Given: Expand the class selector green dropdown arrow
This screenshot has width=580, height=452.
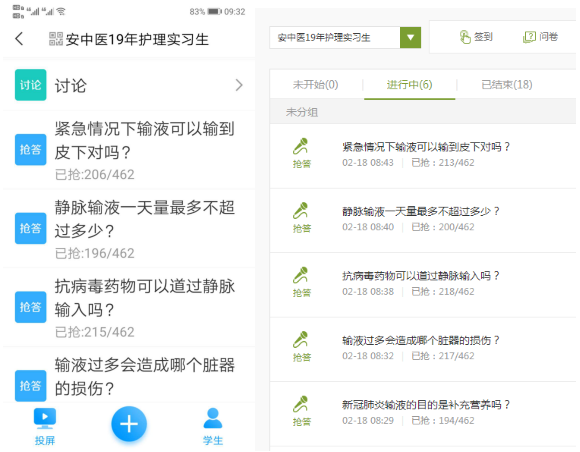Looking at the screenshot, I should pos(410,37).
